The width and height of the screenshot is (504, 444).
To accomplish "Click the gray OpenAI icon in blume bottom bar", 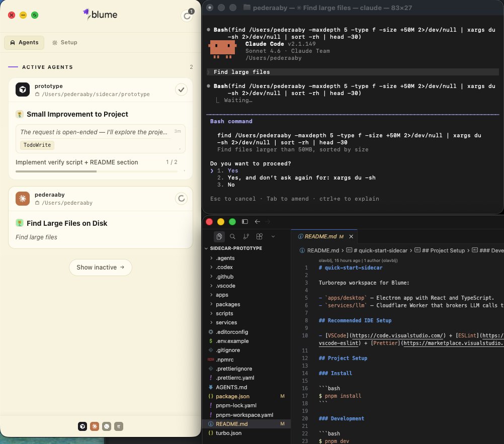I will [107, 426].
